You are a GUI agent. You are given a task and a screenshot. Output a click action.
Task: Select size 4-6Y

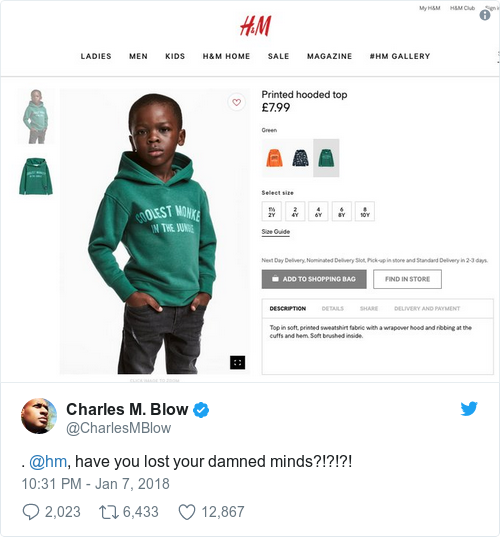[x=318, y=211]
